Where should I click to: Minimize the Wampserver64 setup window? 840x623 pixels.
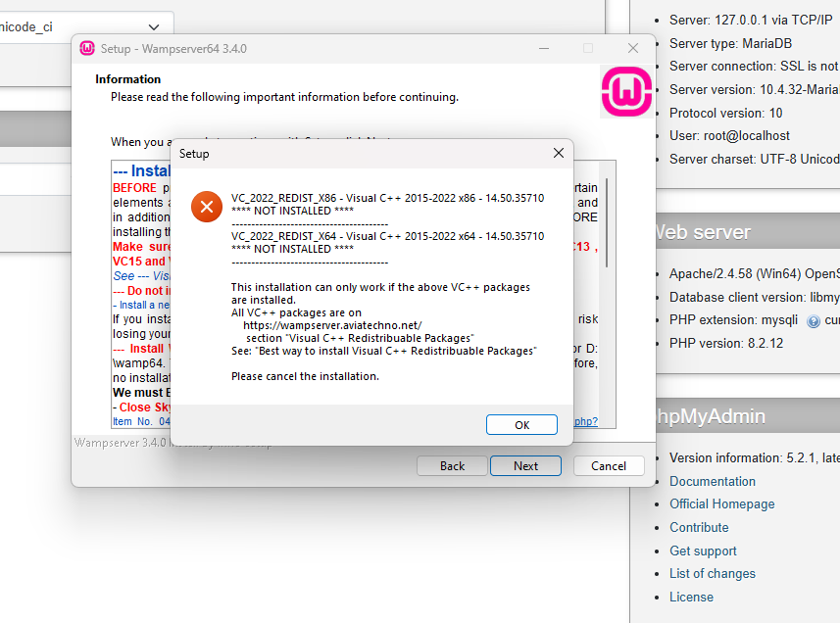(544, 48)
